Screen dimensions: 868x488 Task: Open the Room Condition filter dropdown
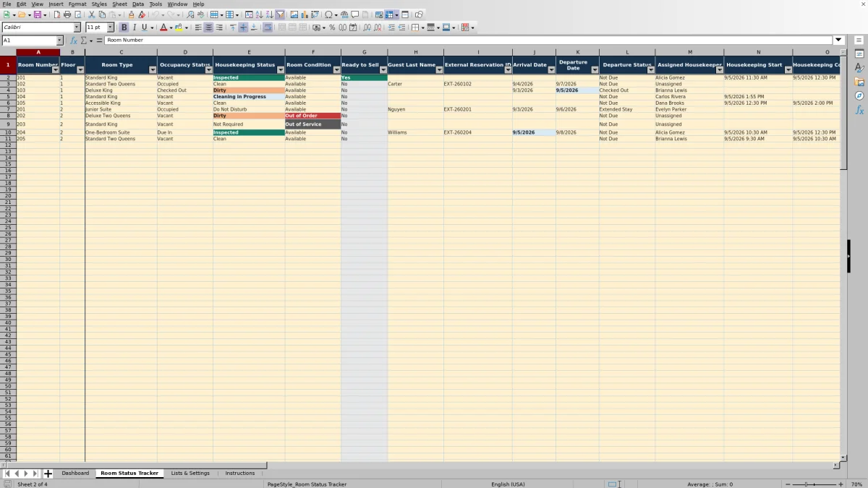[336, 70]
